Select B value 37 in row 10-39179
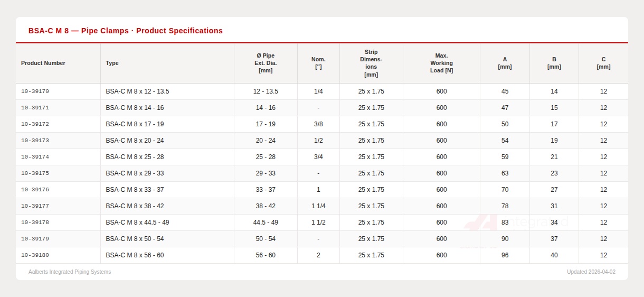 (554, 239)
